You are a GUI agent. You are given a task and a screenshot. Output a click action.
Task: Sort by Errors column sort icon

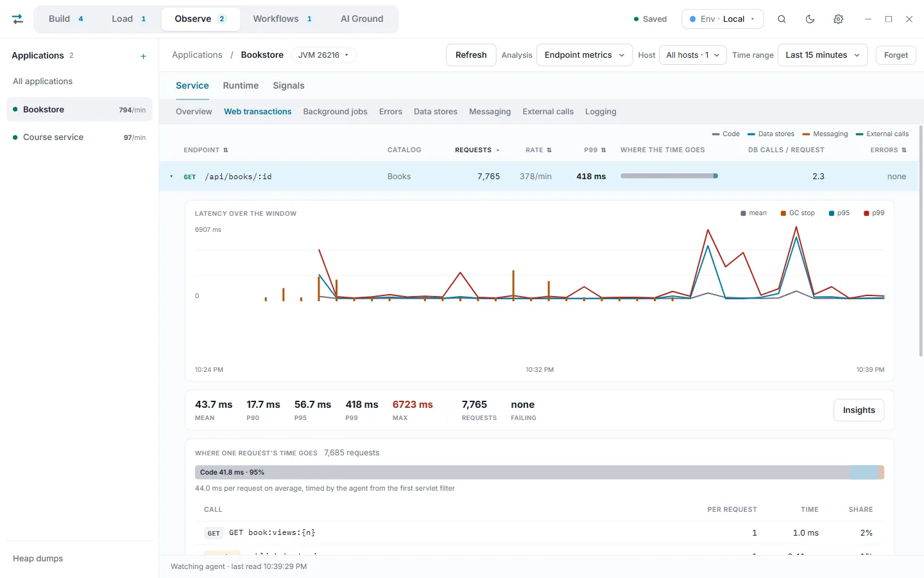click(x=904, y=150)
